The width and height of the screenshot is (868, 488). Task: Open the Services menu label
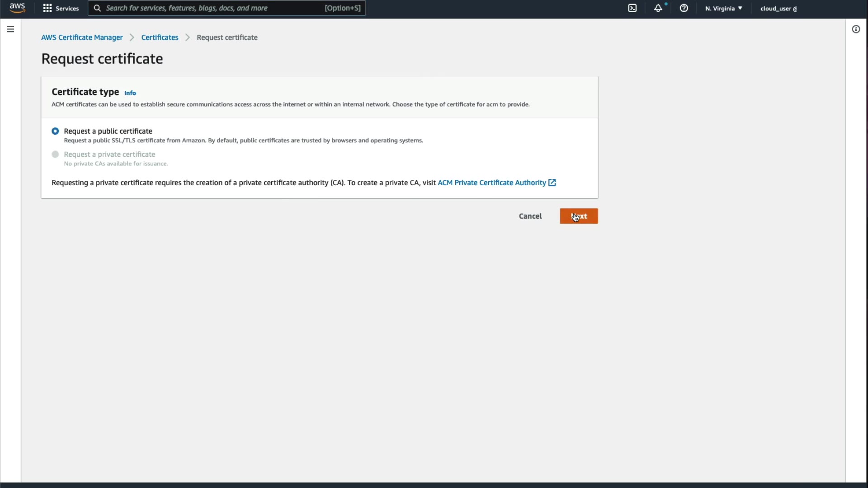(x=67, y=8)
